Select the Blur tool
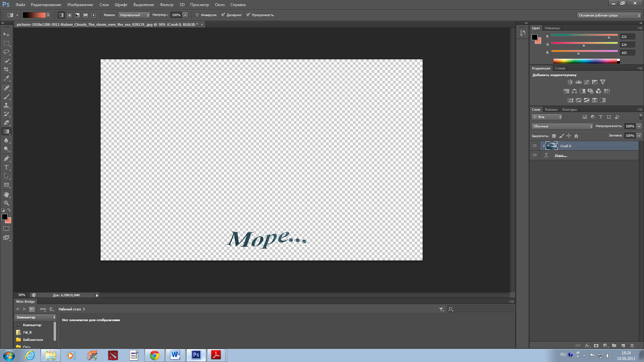644x362 pixels. coord(6,140)
